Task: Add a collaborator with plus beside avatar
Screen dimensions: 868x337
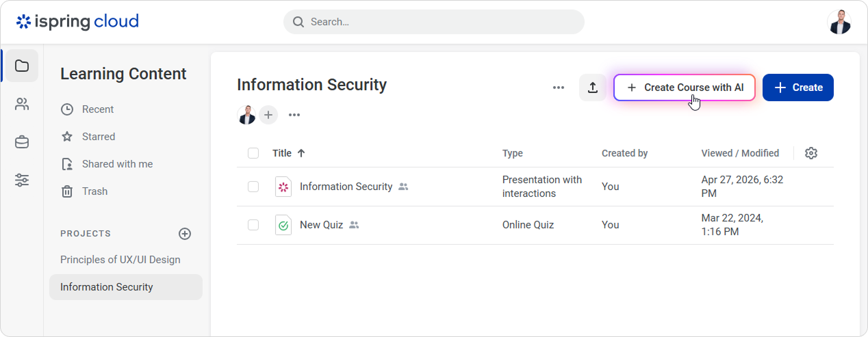Action: [268, 115]
